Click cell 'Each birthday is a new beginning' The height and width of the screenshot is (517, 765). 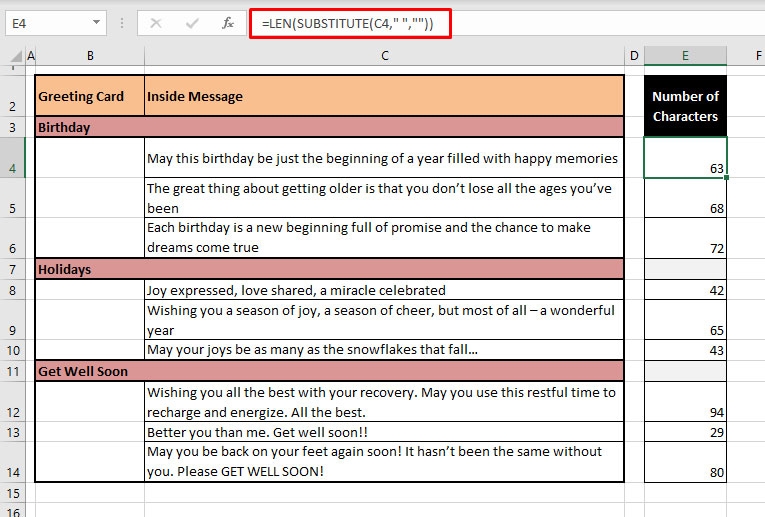tap(384, 238)
